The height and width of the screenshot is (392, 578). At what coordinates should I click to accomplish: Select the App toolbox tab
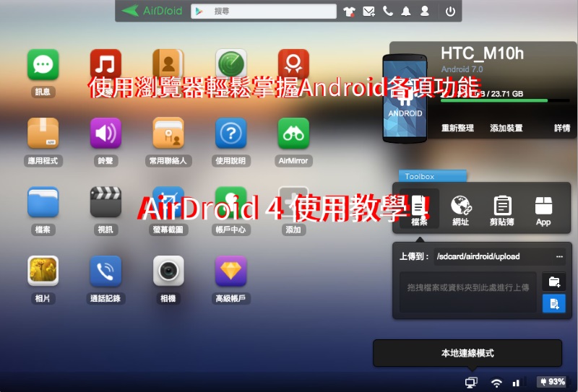(543, 209)
